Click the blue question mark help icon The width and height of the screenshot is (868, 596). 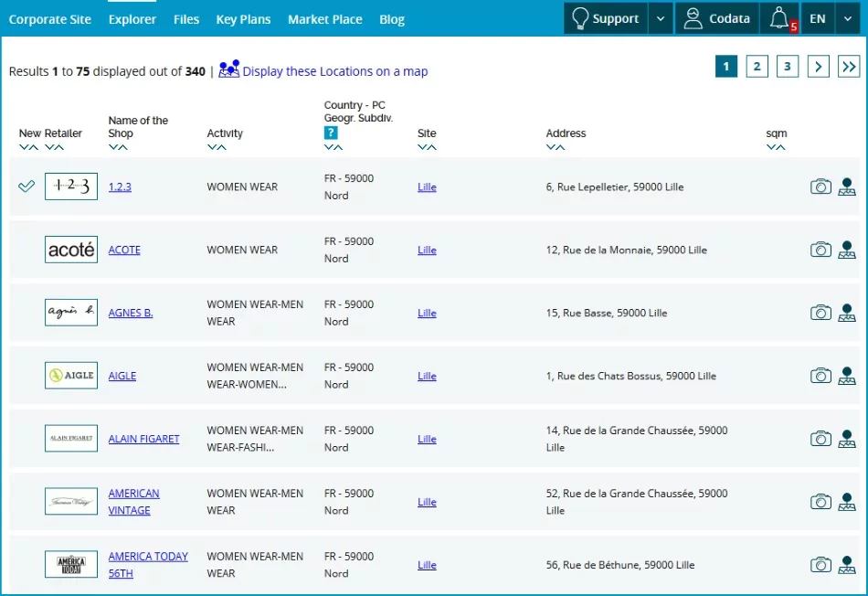pos(331,133)
